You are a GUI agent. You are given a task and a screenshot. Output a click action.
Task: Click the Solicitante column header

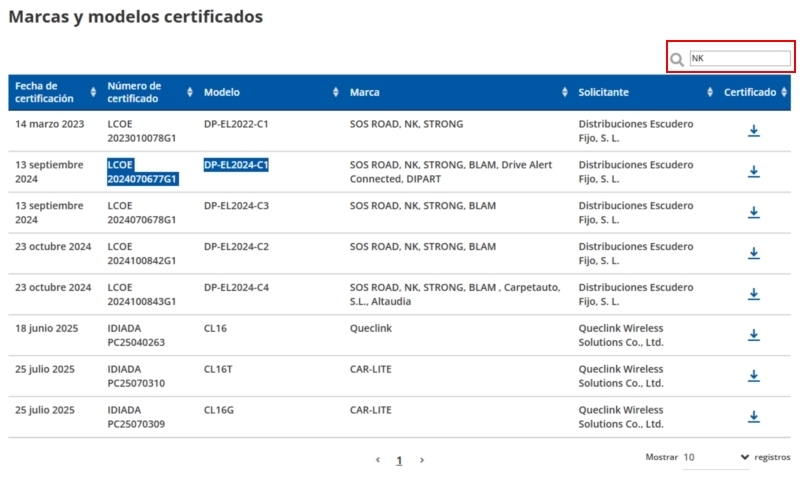(603, 92)
